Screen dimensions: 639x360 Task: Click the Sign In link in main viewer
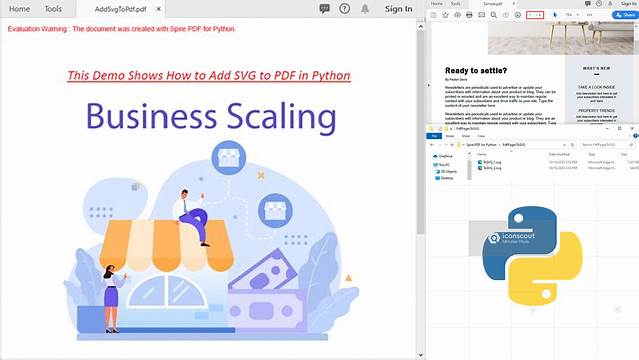coord(398,9)
